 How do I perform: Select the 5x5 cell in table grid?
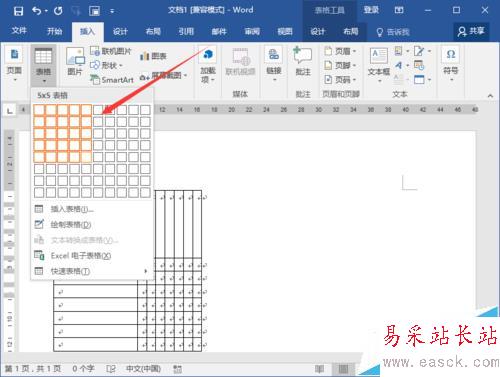(x=86, y=157)
